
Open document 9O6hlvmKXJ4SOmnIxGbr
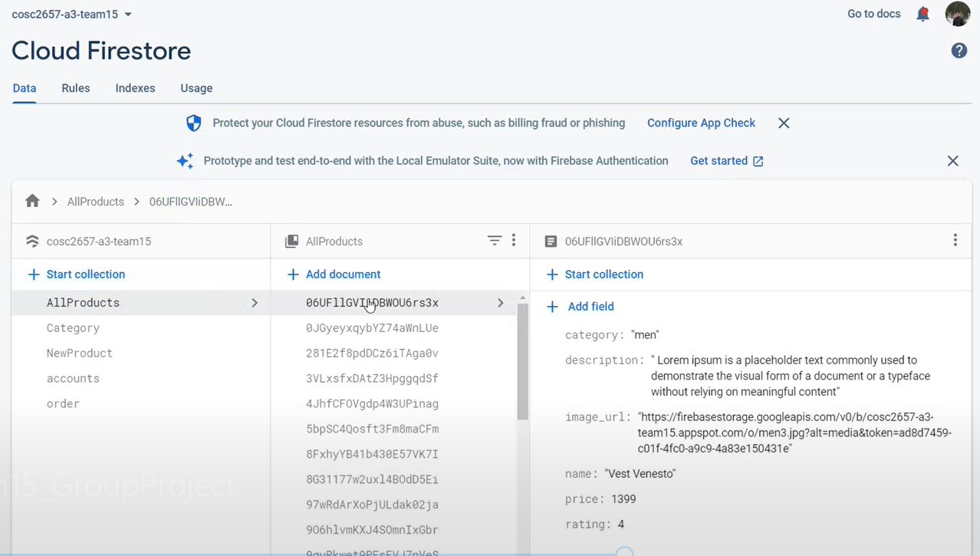[x=372, y=531]
